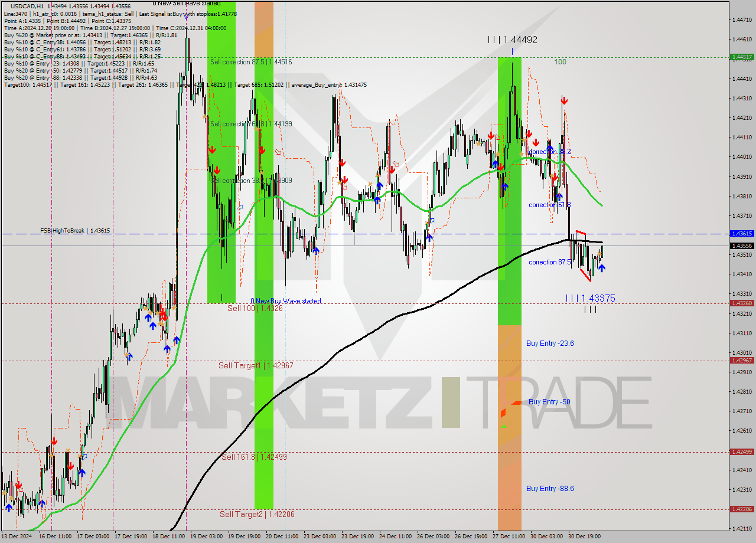Select the 1.44492 high marker label
Image resolution: width=756 pixels, height=543 pixels.
(513, 40)
